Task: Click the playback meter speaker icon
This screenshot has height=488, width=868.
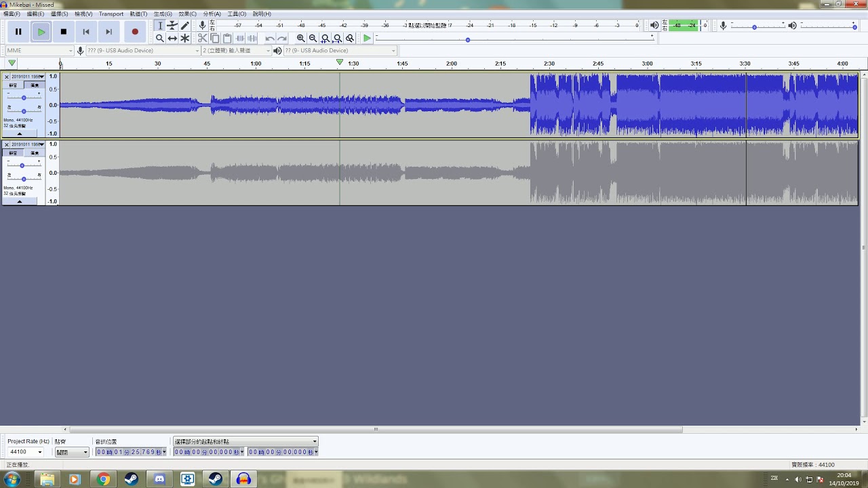Action: (654, 25)
